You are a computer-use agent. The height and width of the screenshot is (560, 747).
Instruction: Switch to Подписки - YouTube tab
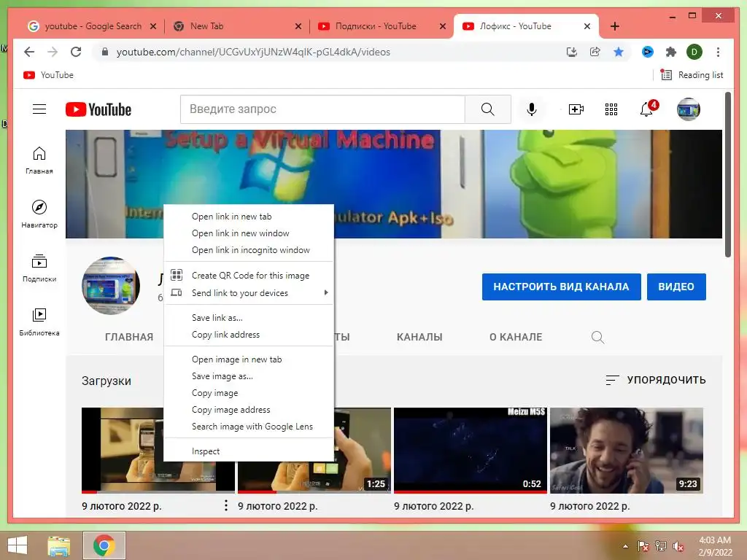[376, 26]
